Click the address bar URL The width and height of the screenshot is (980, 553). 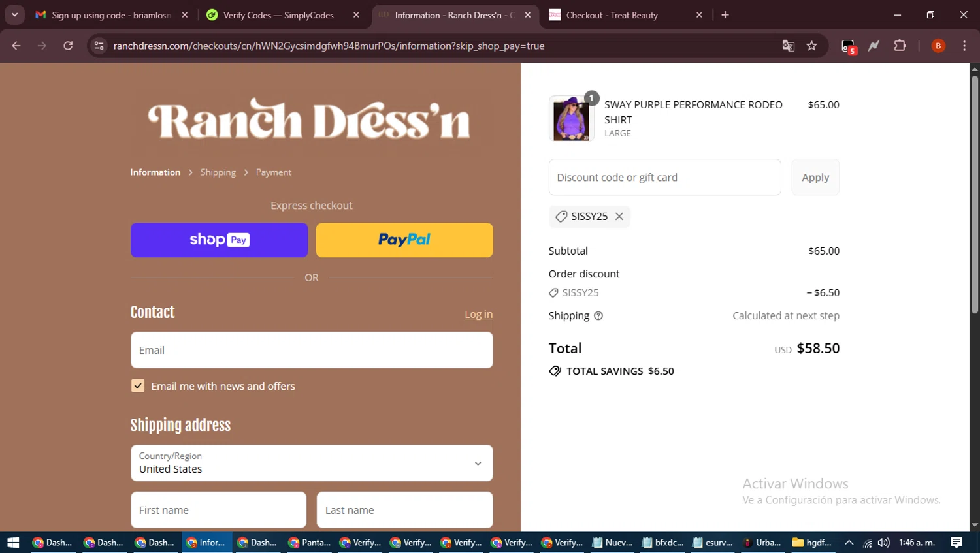coord(329,46)
